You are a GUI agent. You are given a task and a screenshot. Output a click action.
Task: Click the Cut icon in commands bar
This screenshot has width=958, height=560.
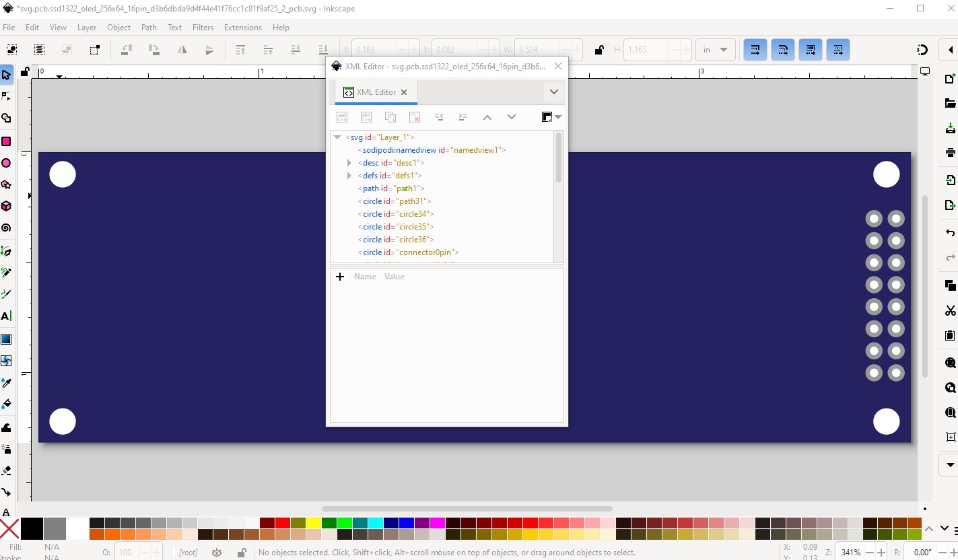(x=950, y=310)
